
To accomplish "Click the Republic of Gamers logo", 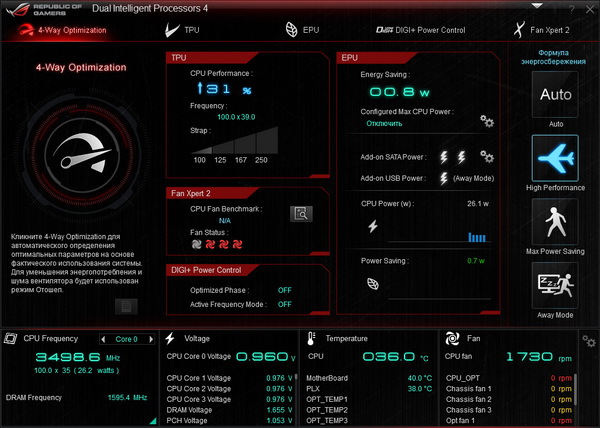I will tap(44, 10).
